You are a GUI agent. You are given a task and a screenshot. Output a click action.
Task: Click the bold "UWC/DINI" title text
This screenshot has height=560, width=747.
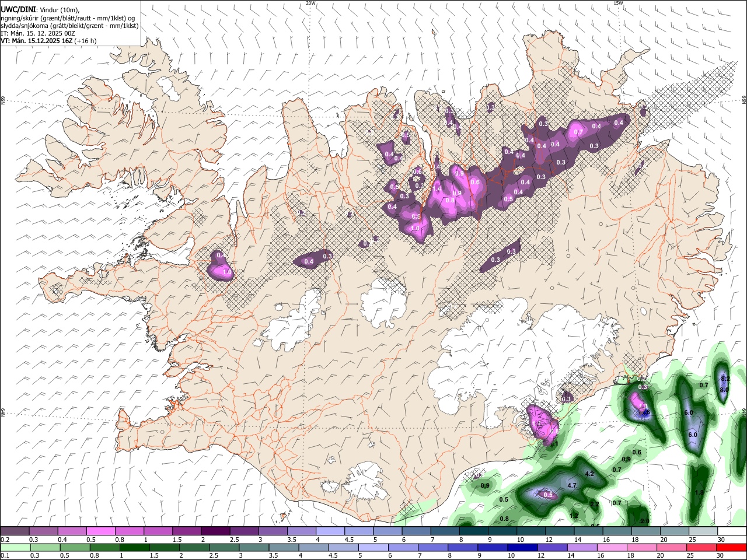18,10
